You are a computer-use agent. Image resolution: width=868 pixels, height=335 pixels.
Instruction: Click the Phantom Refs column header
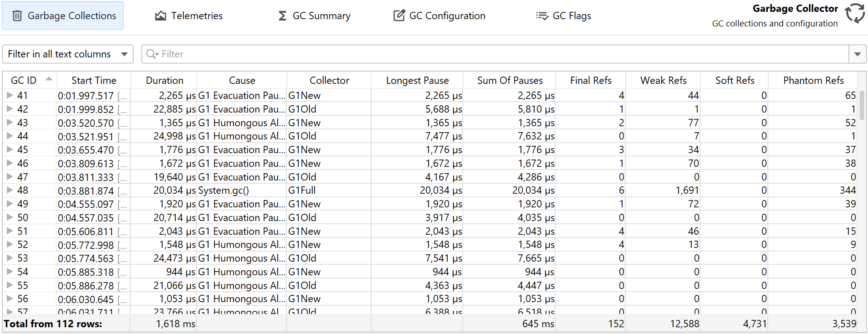(813, 81)
